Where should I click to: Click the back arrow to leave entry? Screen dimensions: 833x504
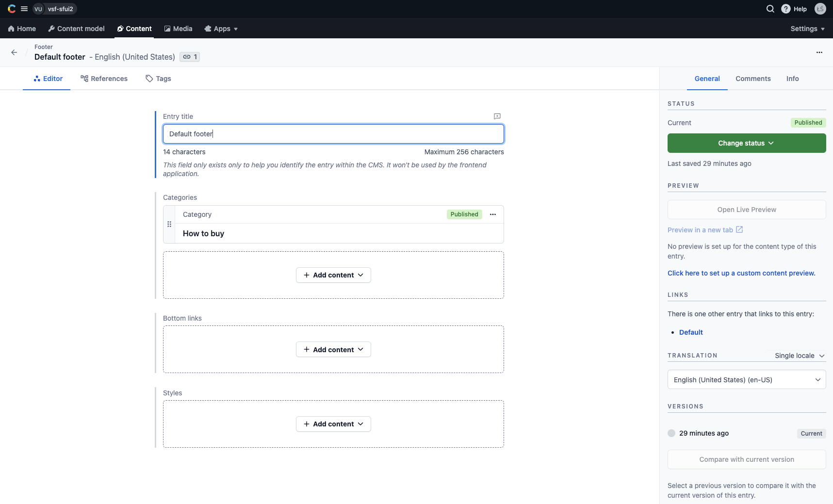point(14,52)
